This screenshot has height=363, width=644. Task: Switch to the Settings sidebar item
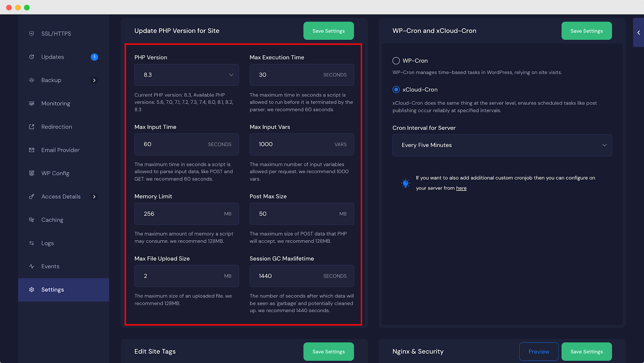click(x=52, y=289)
